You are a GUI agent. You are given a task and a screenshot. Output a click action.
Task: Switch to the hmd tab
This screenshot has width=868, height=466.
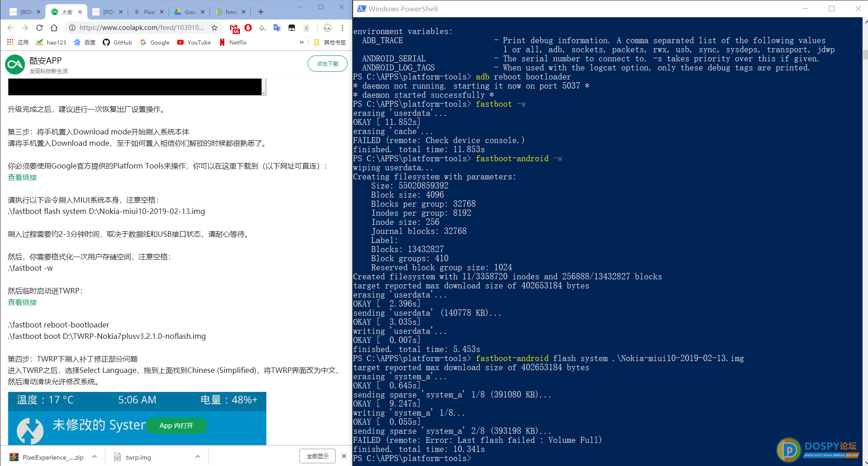[227, 12]
